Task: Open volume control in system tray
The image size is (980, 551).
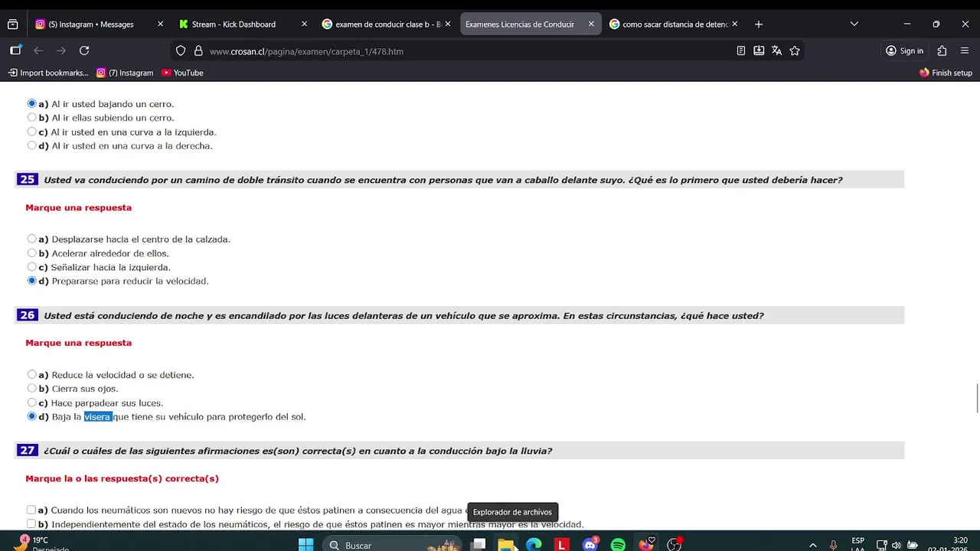Action: coord(897,546)
